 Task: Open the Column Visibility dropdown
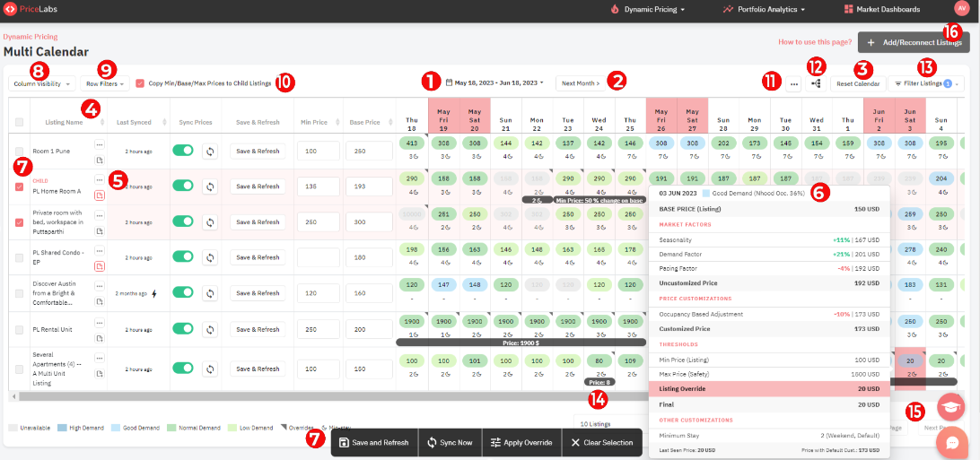(x=42, y=83)
